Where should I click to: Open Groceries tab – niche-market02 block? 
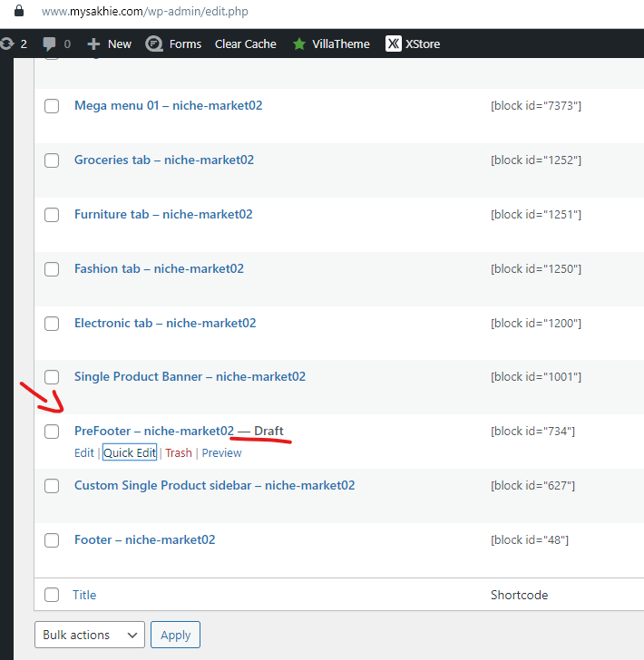coord(164,160)
